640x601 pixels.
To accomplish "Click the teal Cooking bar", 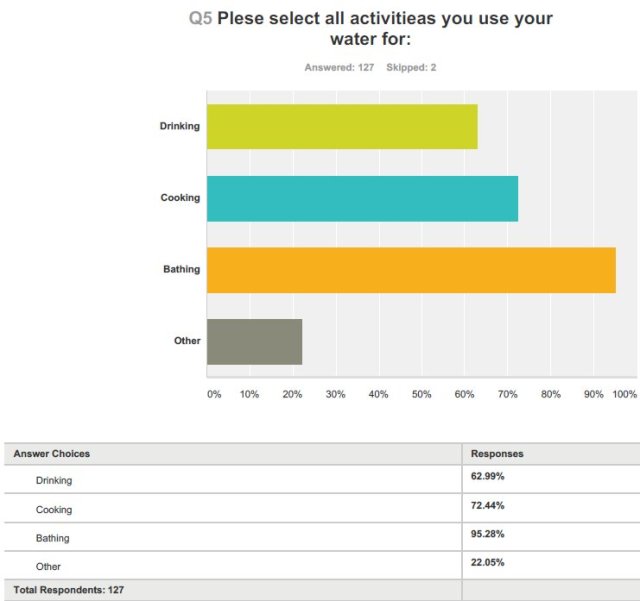I will (x=362, y=198).
